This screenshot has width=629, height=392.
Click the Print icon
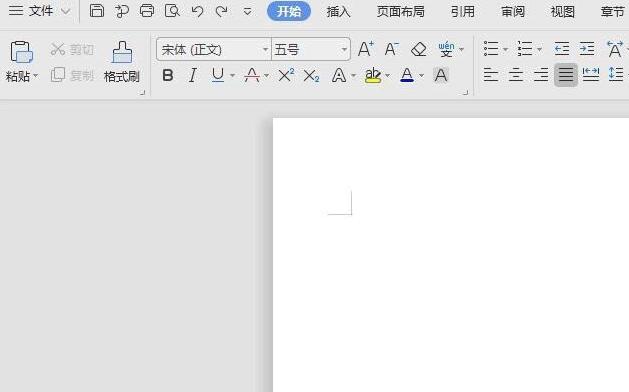[147, 11]
